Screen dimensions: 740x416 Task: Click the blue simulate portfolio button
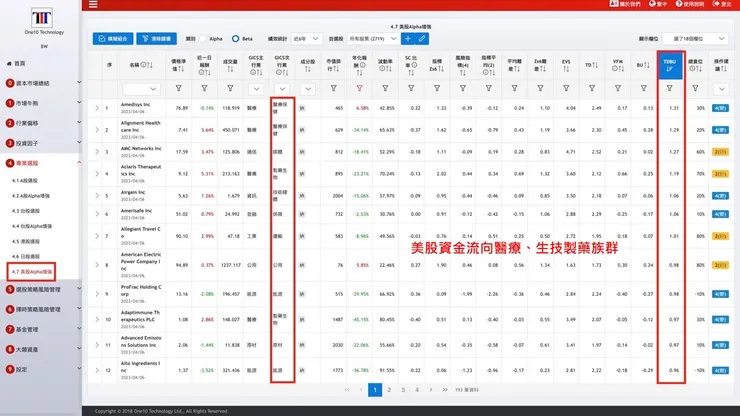113,39
